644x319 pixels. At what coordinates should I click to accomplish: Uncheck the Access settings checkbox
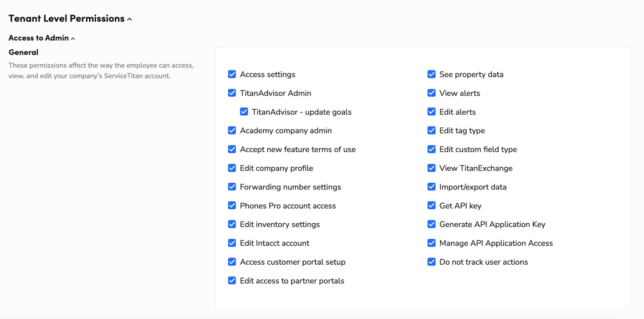point(232,74)
